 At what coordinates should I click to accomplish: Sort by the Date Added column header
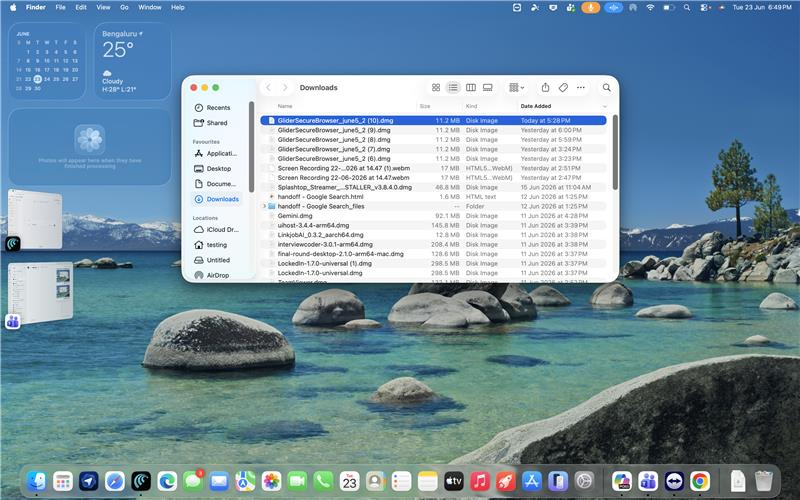[x=536, y=106]
